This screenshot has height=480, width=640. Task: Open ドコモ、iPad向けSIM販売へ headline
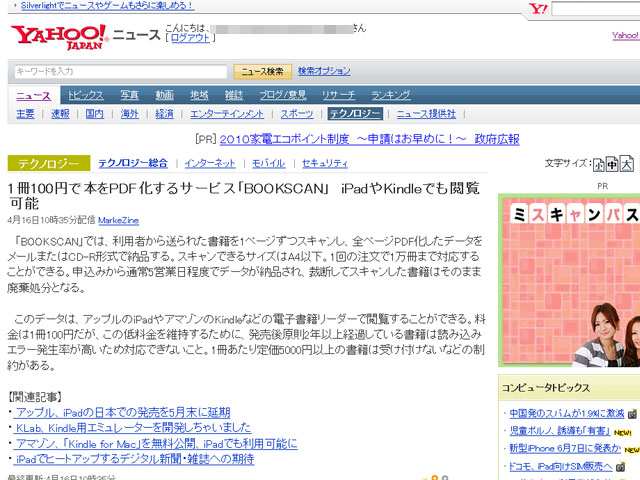[561, 466]
